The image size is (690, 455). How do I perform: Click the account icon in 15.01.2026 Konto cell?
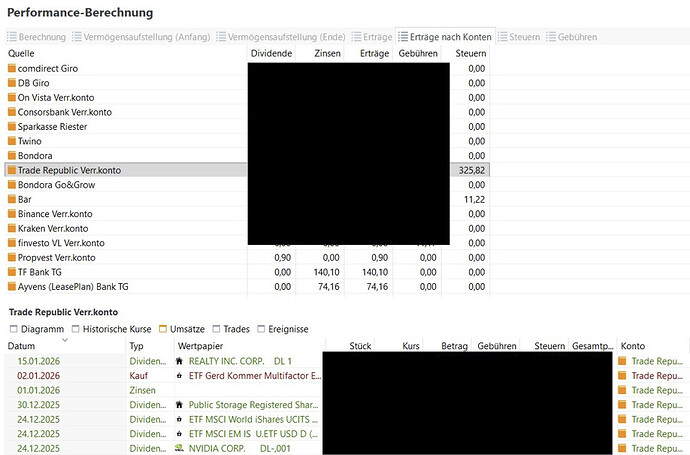[623, 361]
